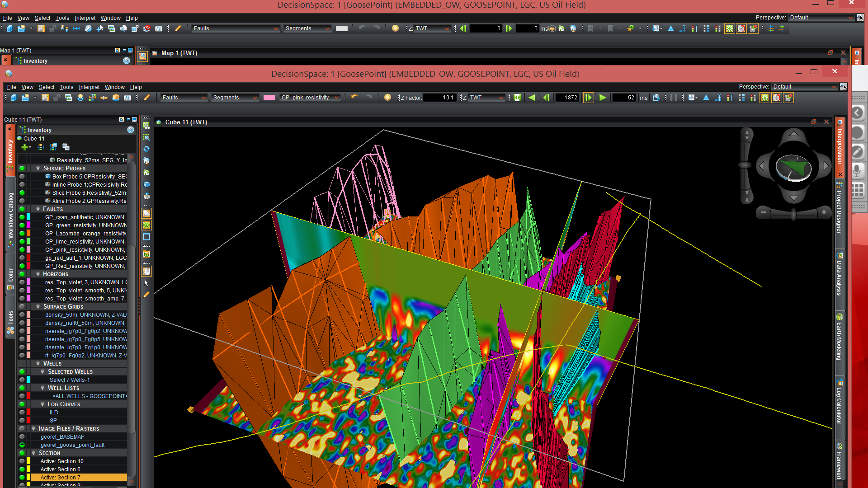
Task: Click the blue square outline icon
Action: pos(146,237)
